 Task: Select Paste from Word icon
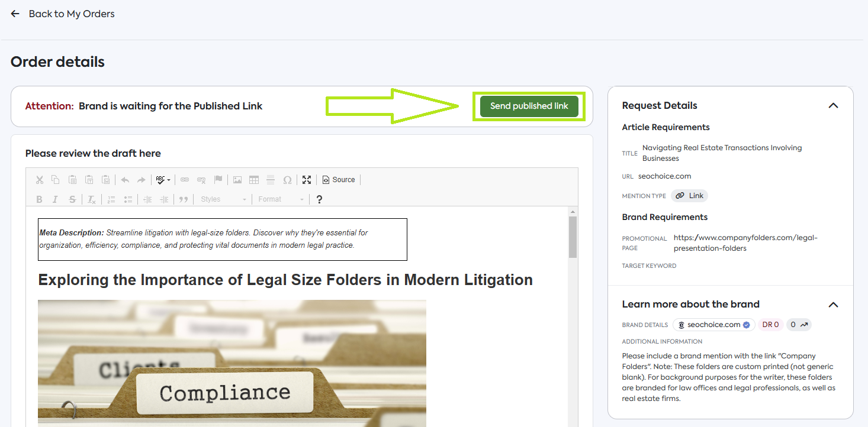[105, 180]
